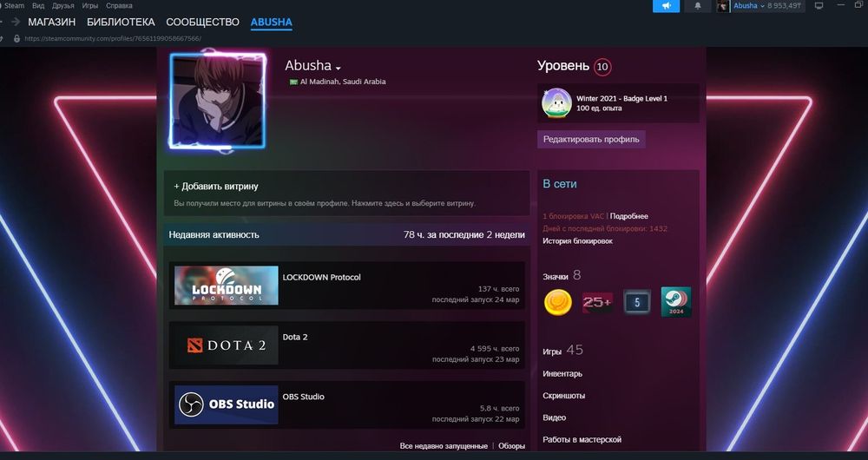Open the level 10 circle badge

(x=602, y=67)
